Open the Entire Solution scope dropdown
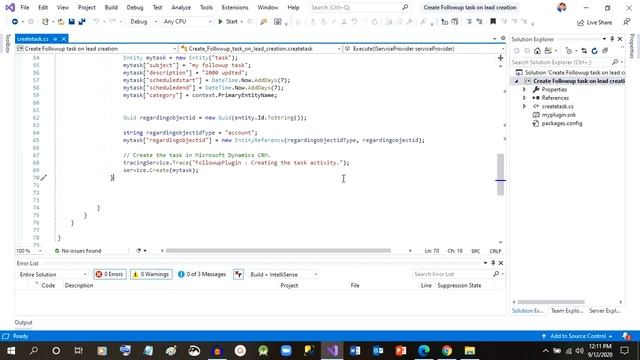The width and height of the screenshot is (640, 360). click(x=53, y=274)
